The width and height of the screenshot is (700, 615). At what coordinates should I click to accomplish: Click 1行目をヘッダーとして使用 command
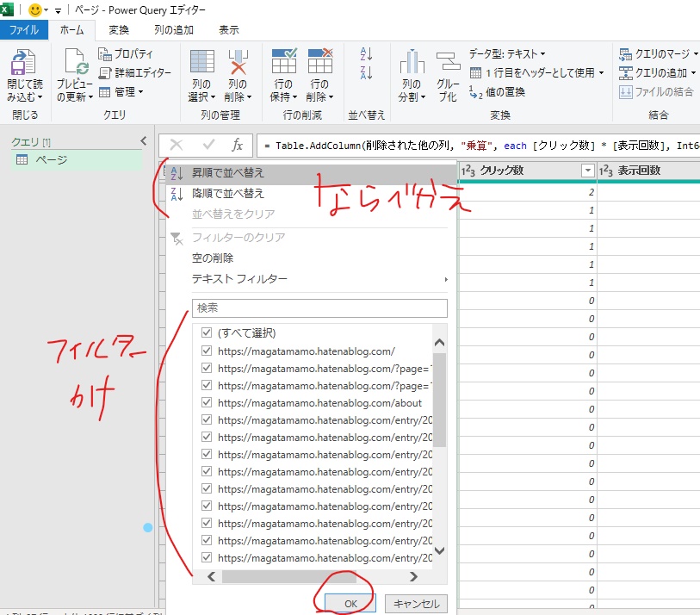click(x=537, y=73)
